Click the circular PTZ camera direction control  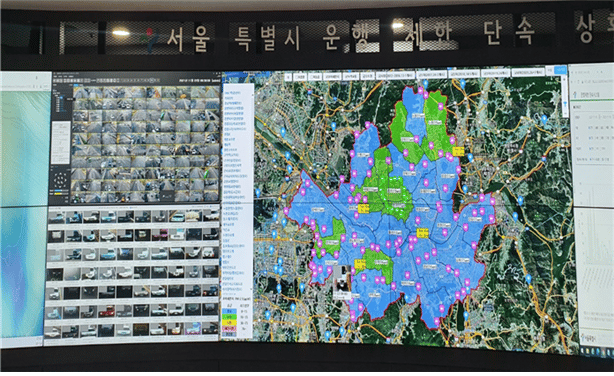click(x=60, y=181)
